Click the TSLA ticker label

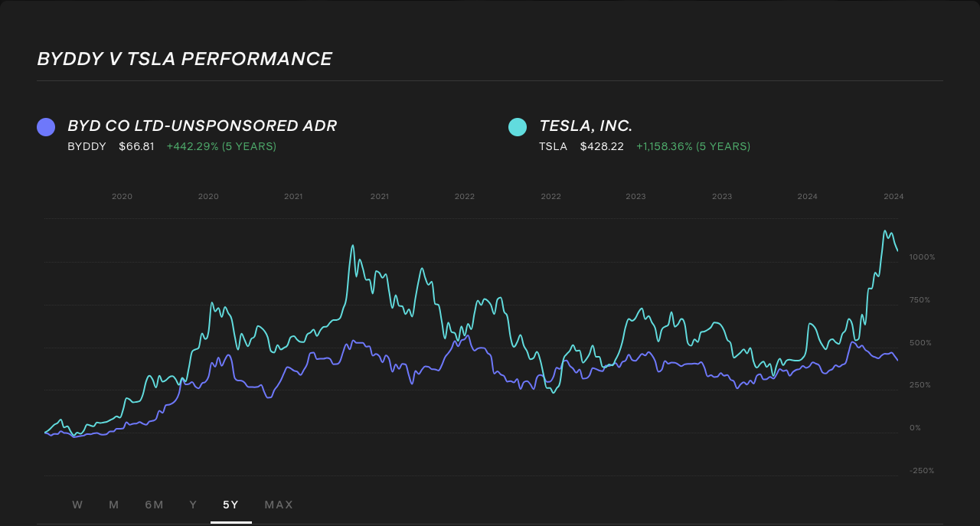(553, 146)
